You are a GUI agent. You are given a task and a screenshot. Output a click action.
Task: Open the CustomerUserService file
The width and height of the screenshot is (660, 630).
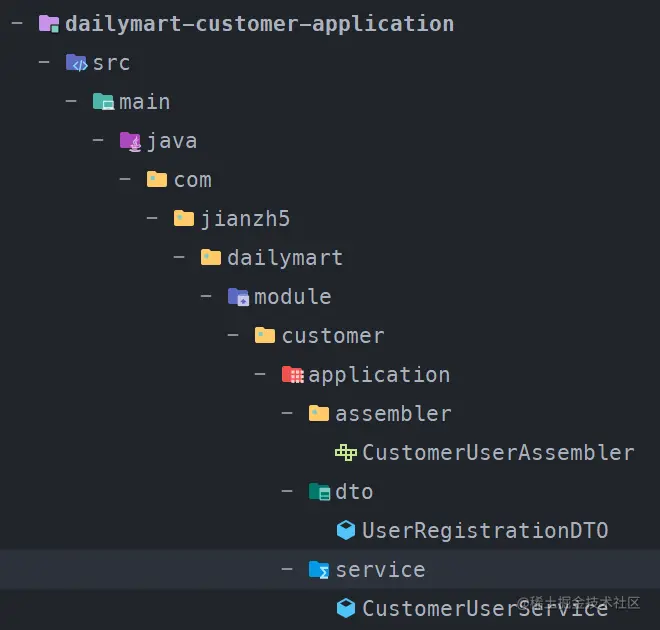coord(485,609)
